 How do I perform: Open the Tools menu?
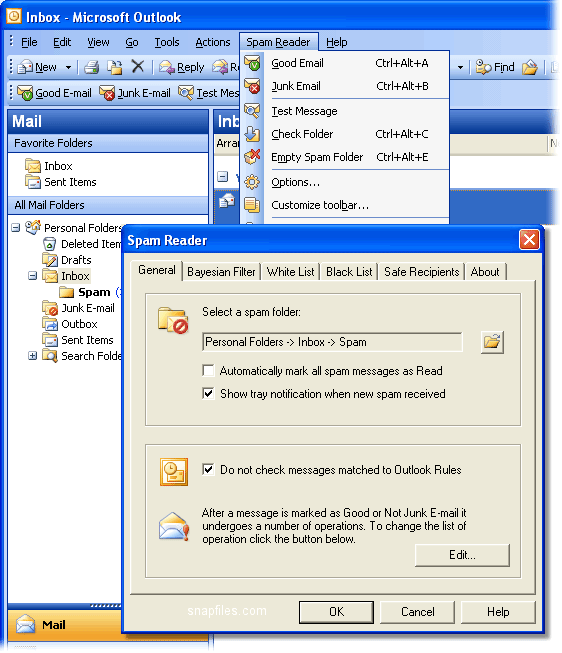[x=167, y=42]
